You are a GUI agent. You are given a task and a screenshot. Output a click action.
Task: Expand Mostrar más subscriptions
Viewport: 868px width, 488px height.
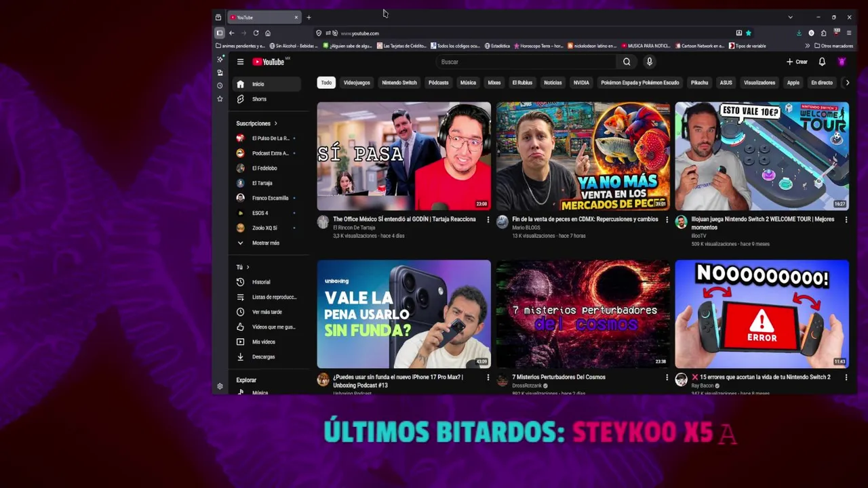click(x=268, y=243)
